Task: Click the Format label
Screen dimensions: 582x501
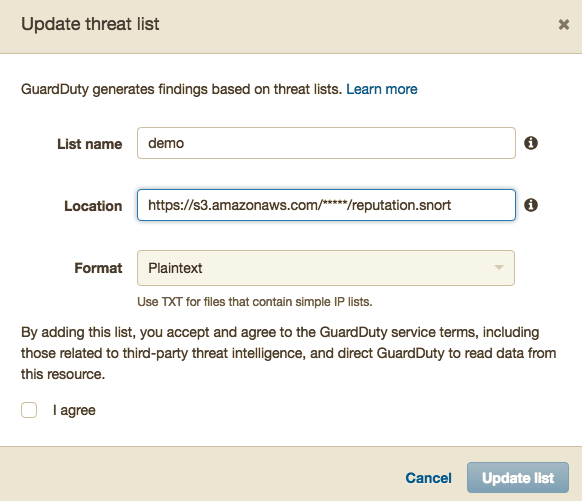Action: (98, 268)
